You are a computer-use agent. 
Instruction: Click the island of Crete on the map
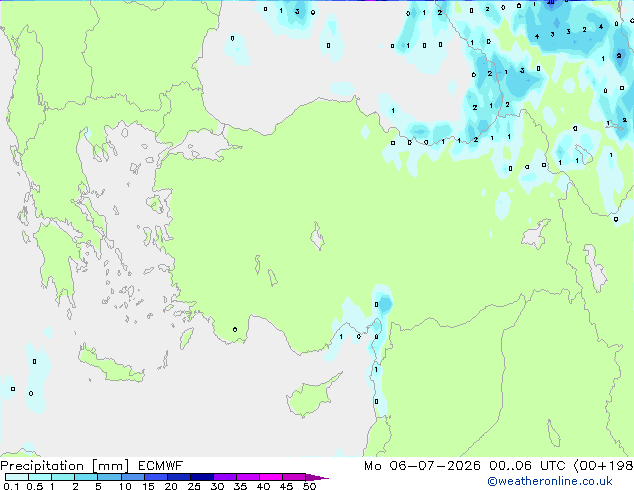tap(110, 366)
